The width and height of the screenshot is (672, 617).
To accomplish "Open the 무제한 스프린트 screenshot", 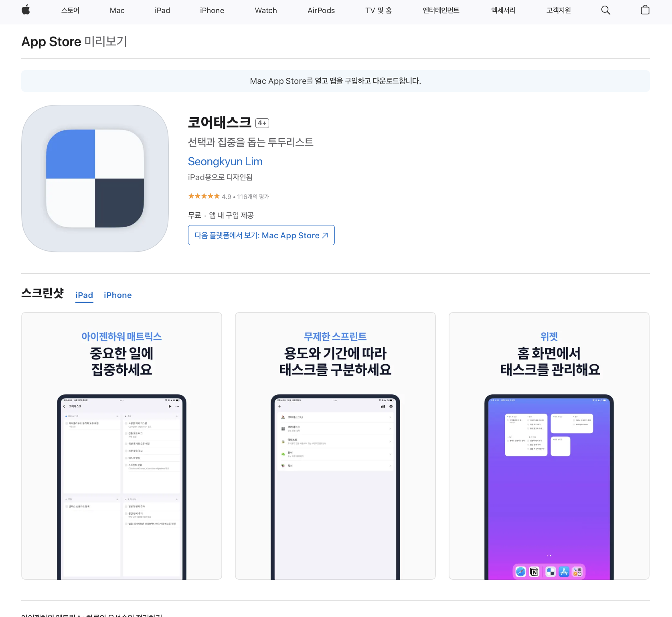I will [335, 446].
